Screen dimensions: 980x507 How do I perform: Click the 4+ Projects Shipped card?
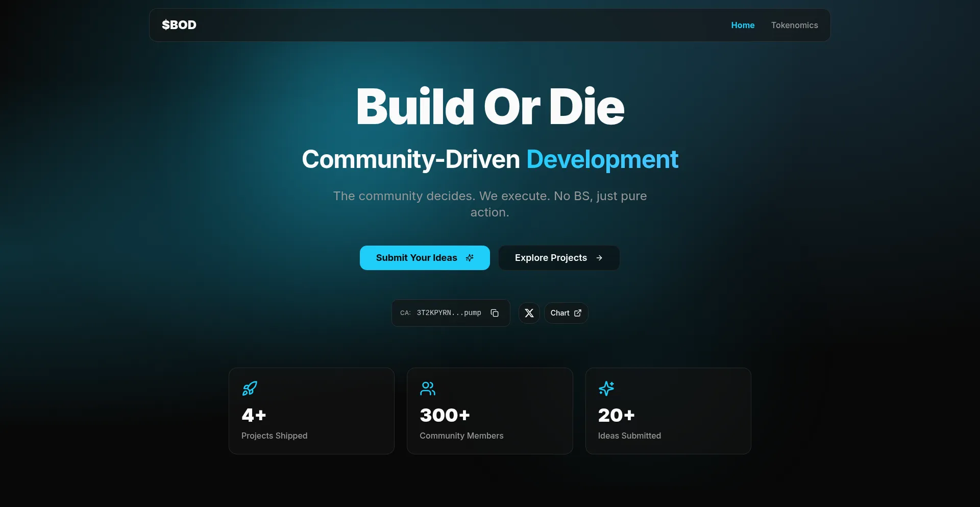pyautogui.click(x=311, y=411)
